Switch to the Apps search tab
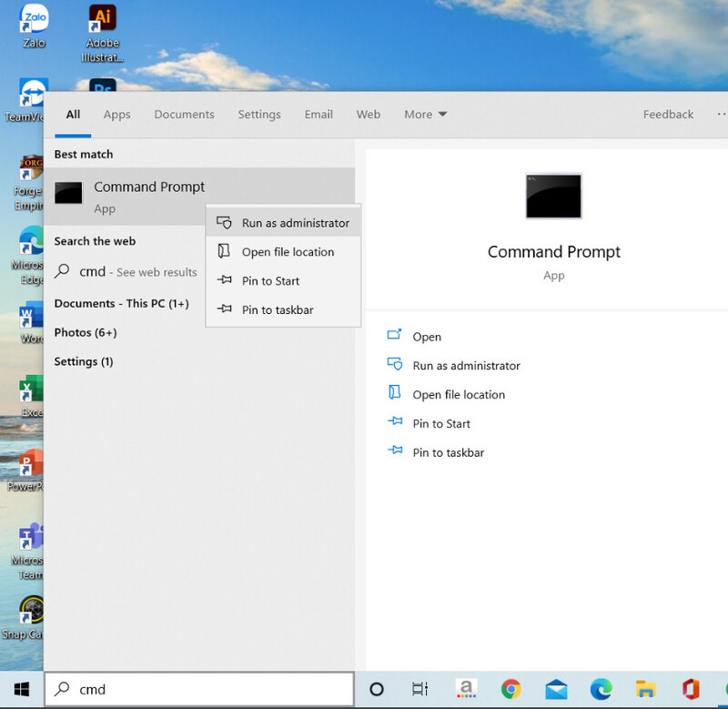Screen dimensions: 728x709 point(117,114)
